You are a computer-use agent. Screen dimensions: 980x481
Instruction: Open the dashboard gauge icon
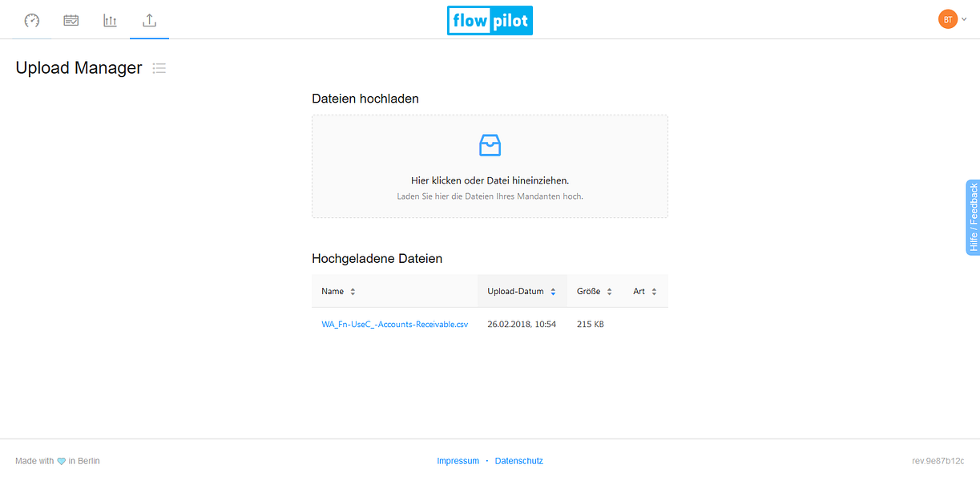(32, 20)
